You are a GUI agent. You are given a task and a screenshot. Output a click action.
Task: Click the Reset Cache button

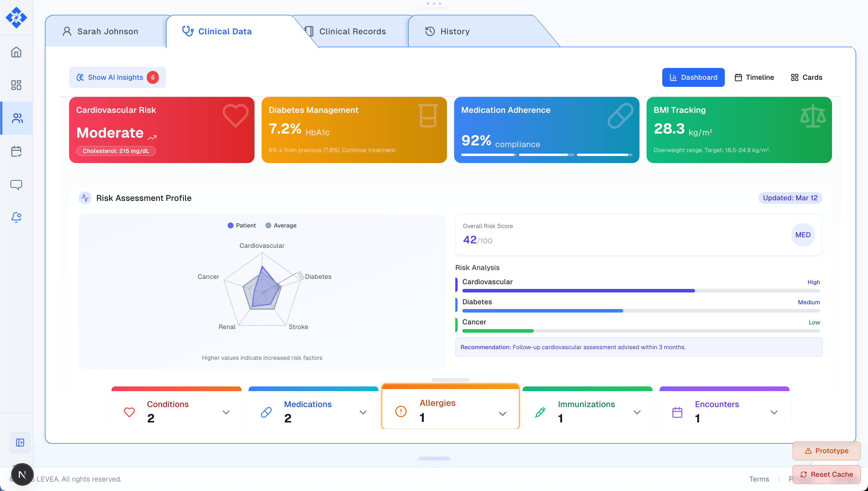tap(826, 474)
